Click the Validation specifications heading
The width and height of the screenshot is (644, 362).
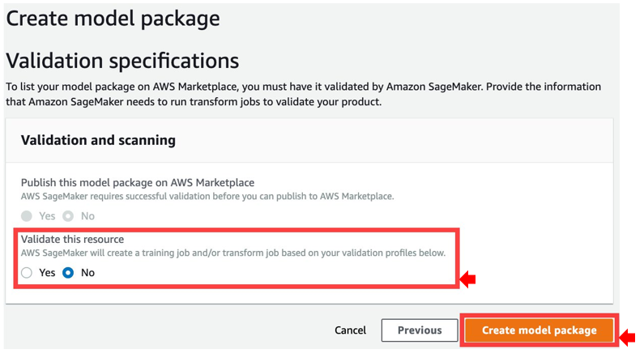122,61
